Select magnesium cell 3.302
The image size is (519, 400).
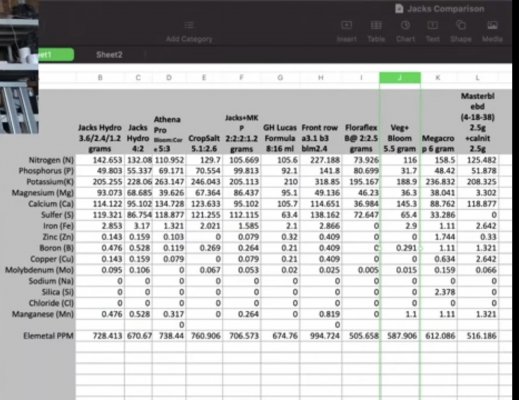pos(478,193)
